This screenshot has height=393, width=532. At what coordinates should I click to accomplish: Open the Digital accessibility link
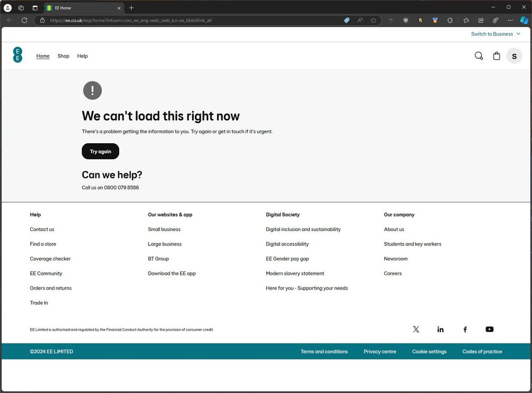click(288, 244)
